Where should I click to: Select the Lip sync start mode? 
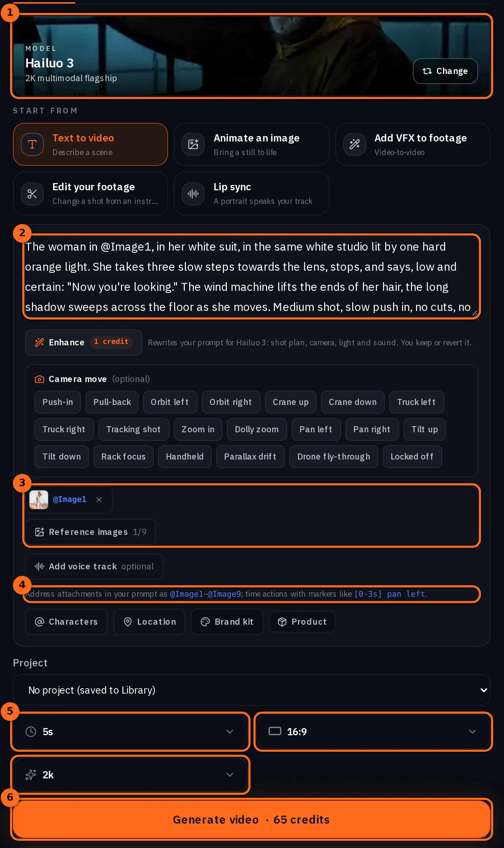(x=252, y=194)
